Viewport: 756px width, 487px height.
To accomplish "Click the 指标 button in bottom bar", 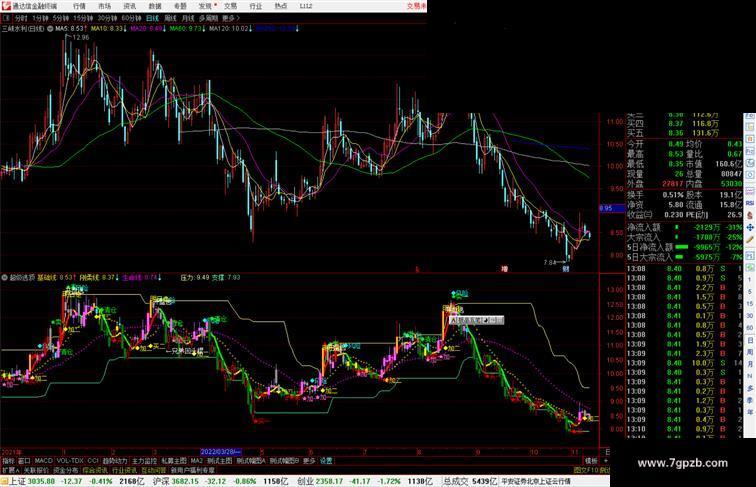I will pyautogui.click(x=8, y=461).
